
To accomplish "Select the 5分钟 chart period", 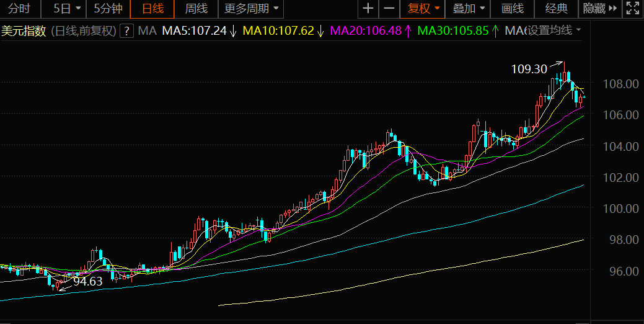I will click(x=108, y=9).
